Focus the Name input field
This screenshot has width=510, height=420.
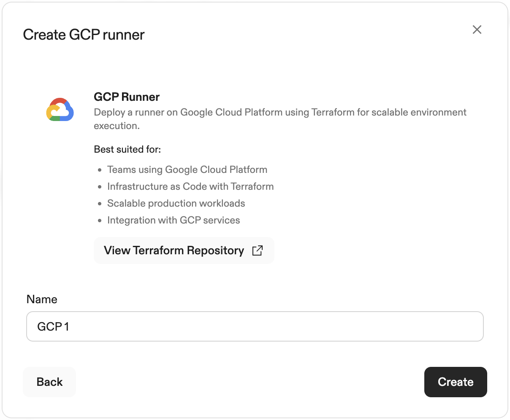pyautogui.click(x=255, y=326)
